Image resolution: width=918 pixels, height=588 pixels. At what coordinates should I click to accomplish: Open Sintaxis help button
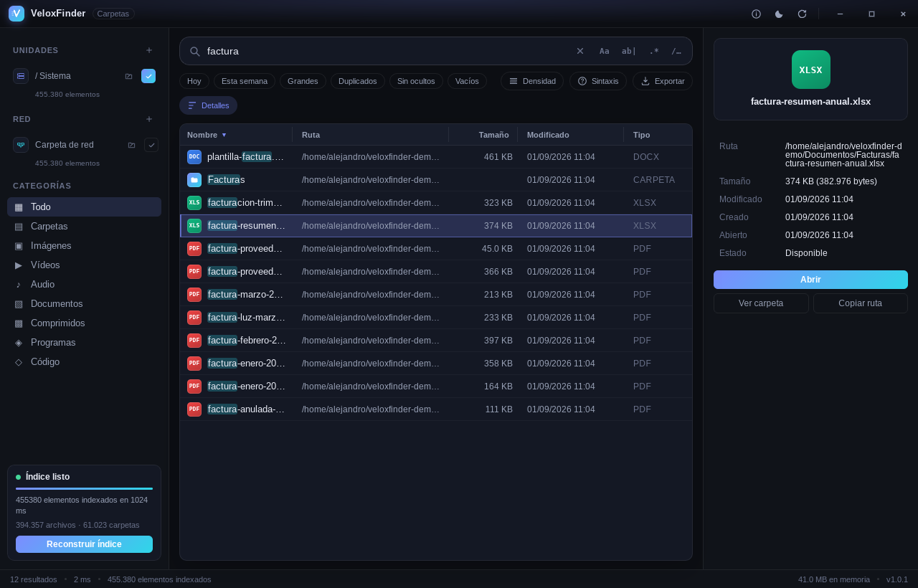coord(598,81)
